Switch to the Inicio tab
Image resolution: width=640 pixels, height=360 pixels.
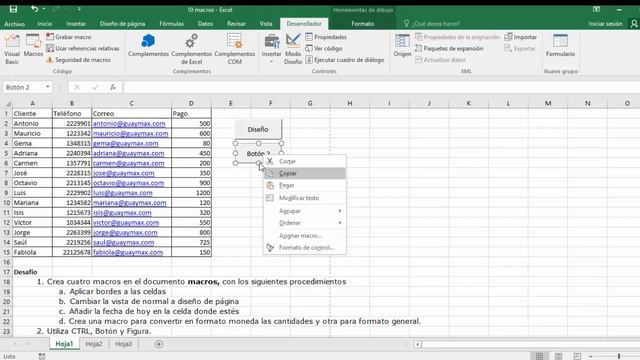44,24
